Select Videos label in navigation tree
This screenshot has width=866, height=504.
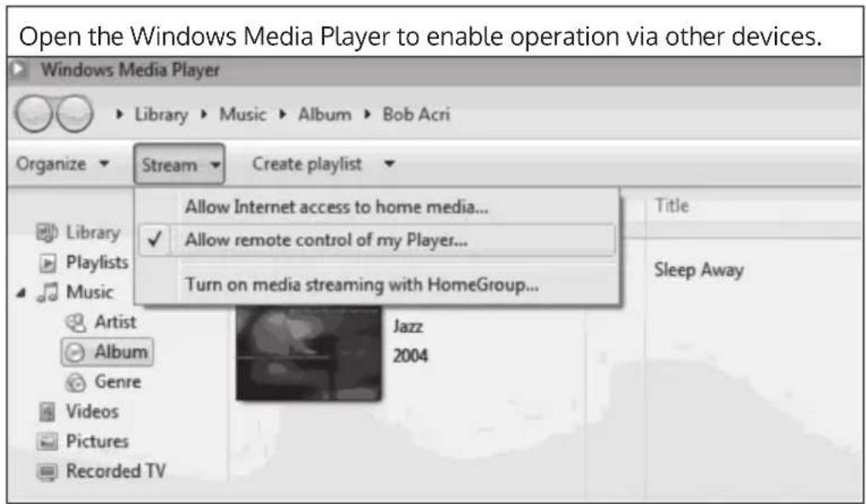pyautogui.click(x=92, y=411)
